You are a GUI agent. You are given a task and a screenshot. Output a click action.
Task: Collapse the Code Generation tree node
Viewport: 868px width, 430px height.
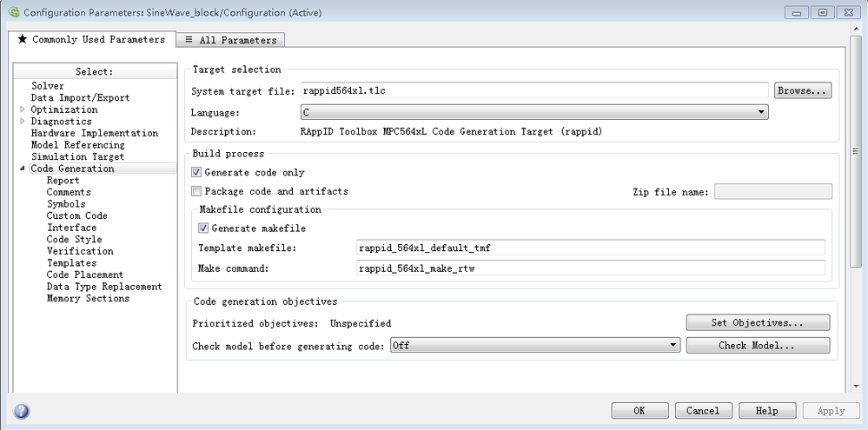click(23, 169)
